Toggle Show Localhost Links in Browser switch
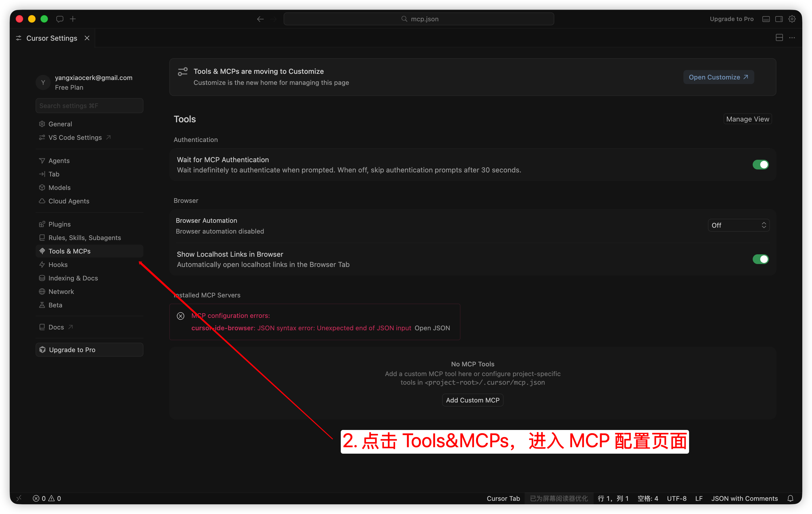The height and width of the screenshot is (514, 812). pos(761,259)
